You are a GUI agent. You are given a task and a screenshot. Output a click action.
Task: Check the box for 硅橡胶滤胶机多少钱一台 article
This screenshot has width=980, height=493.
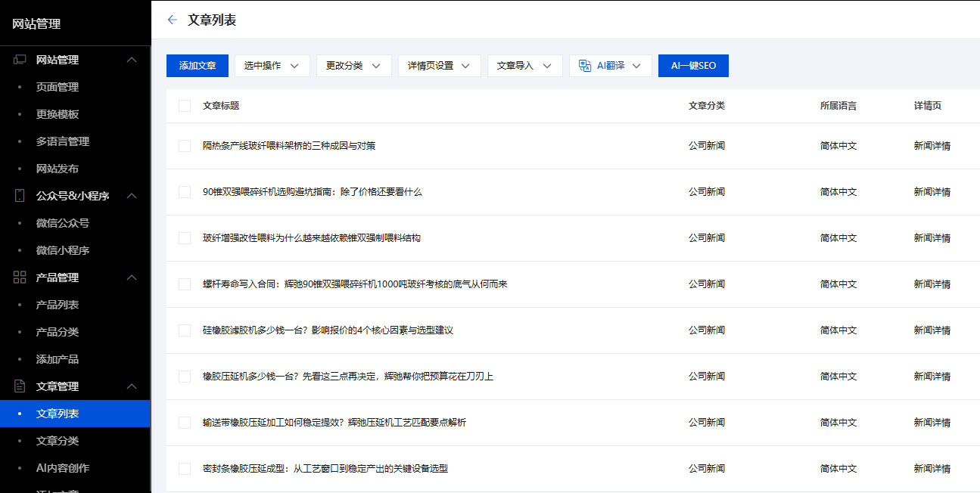[185, 330]
